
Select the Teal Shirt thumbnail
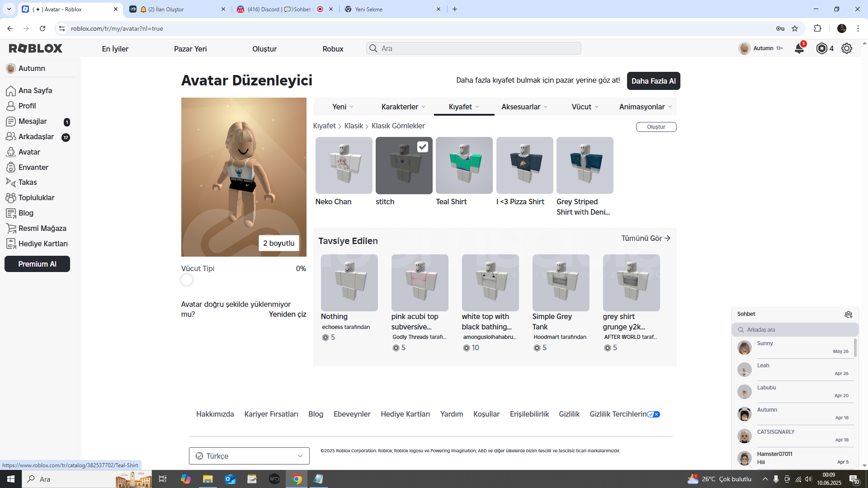[464, 165]
